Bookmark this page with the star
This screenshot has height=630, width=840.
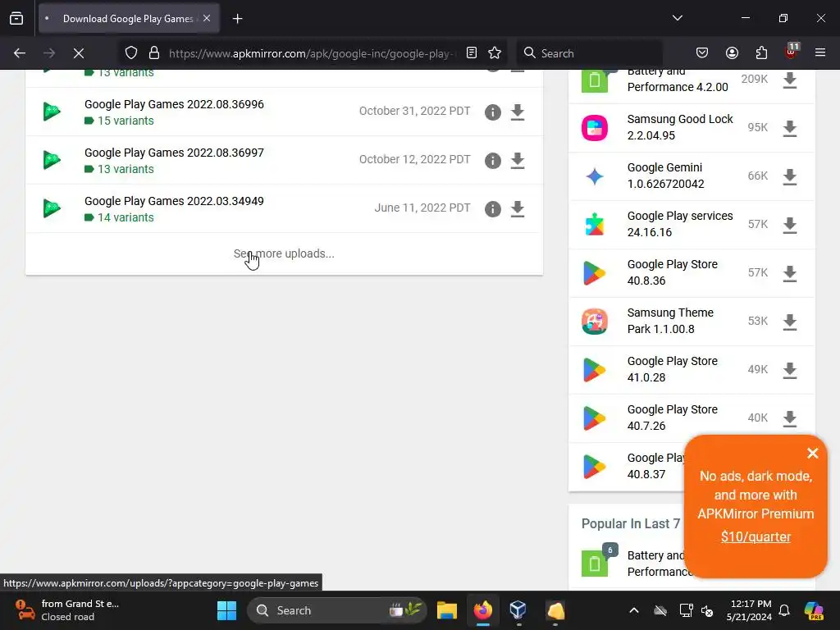(x=495, y=53)
